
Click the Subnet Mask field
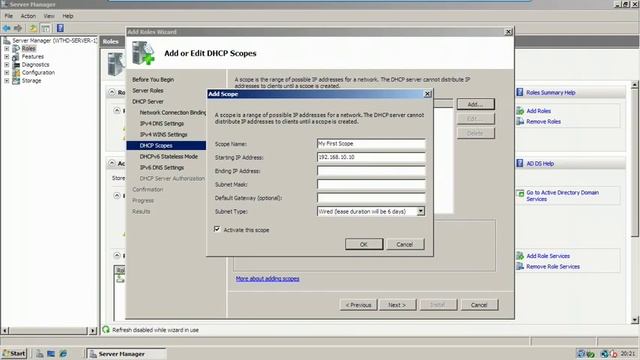click(x=371, y=184)
